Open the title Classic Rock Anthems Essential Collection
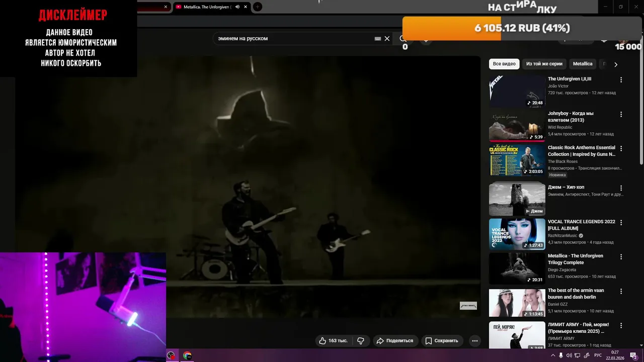 (x=582, y=151)
